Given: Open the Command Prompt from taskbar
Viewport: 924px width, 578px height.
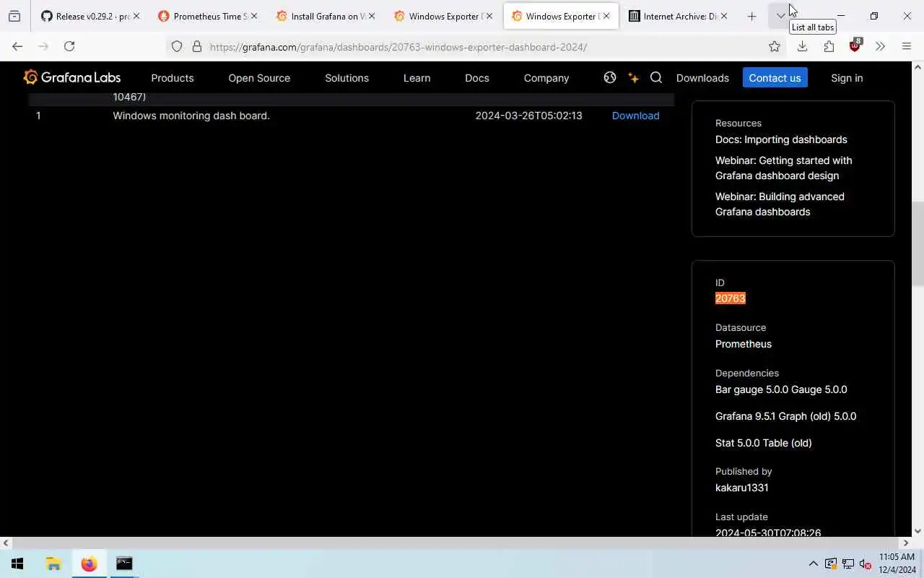Looking at the screenshot, I should coord(124,564).
